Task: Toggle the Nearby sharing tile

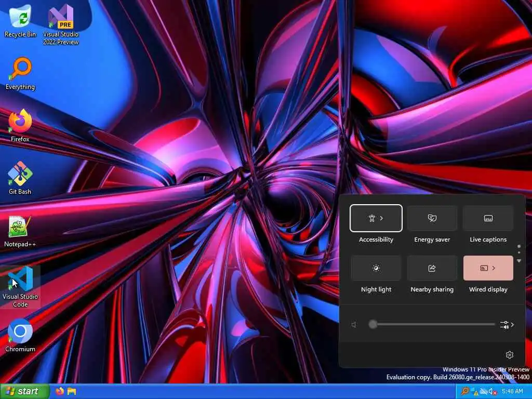Action: point(432,268)
